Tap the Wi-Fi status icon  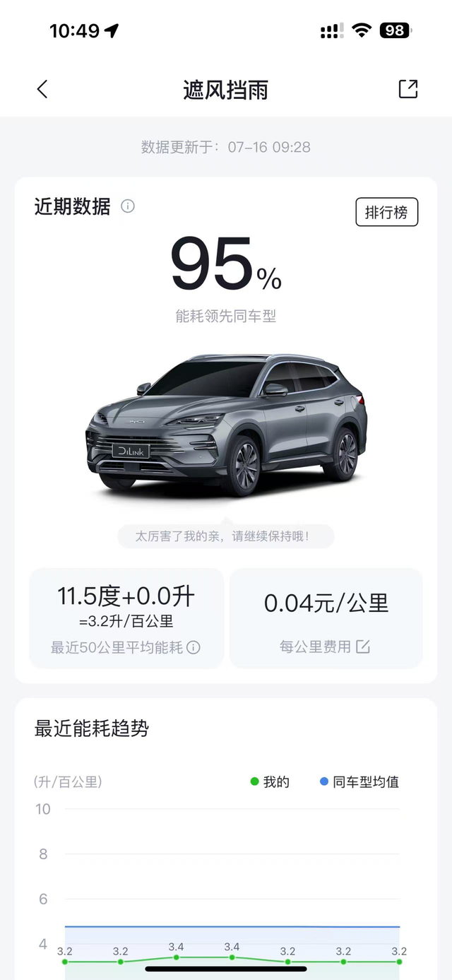coord(362,30)
